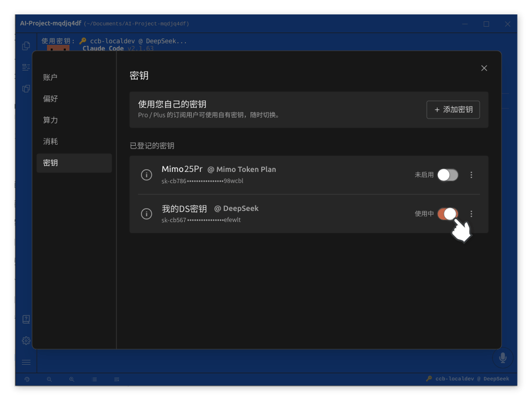Open the help book icon in main sidebar

26,319
